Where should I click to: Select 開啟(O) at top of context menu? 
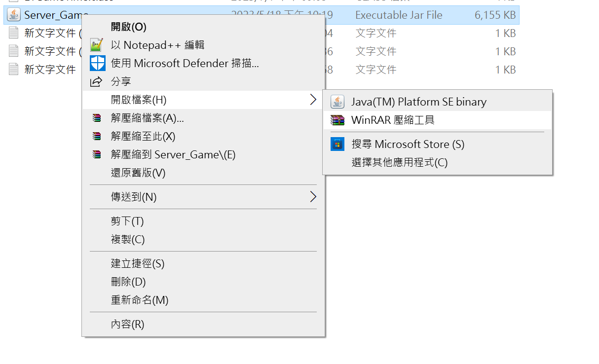click(129, 27)
